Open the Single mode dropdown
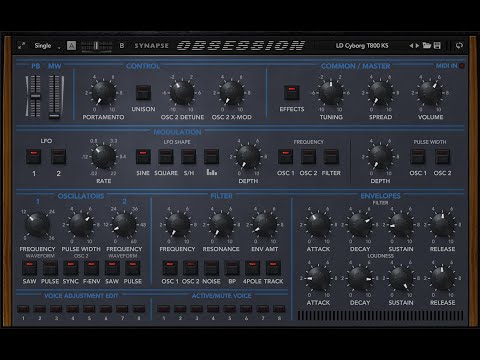This screenshot has width=480, height=360. coord(48,46)
